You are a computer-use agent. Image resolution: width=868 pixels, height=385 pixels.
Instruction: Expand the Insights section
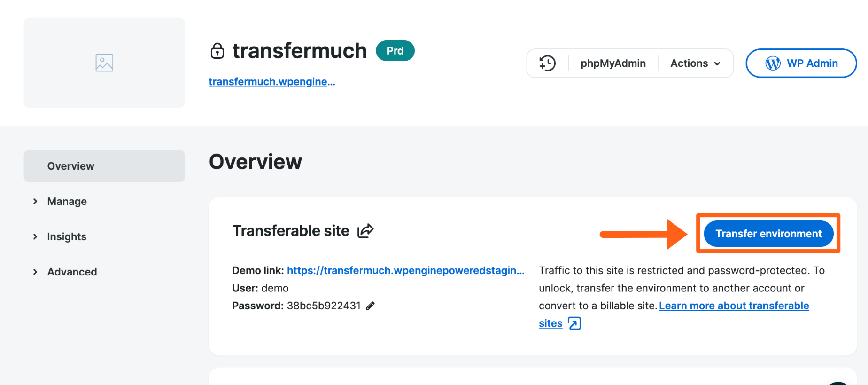coord(66,236)
